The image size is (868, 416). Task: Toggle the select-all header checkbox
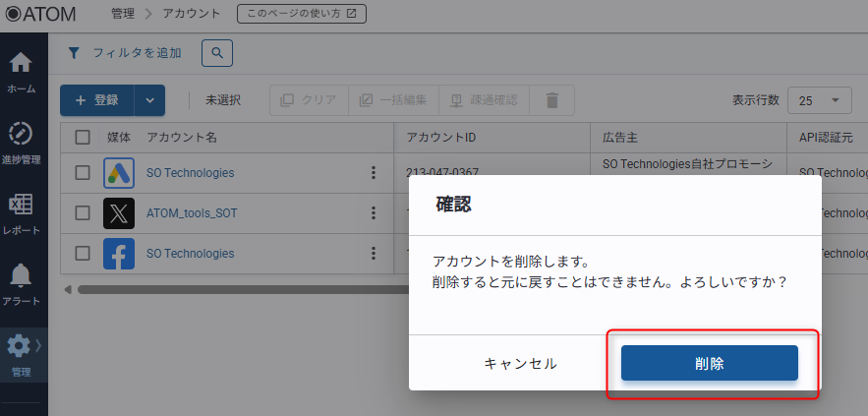(83, 137)
